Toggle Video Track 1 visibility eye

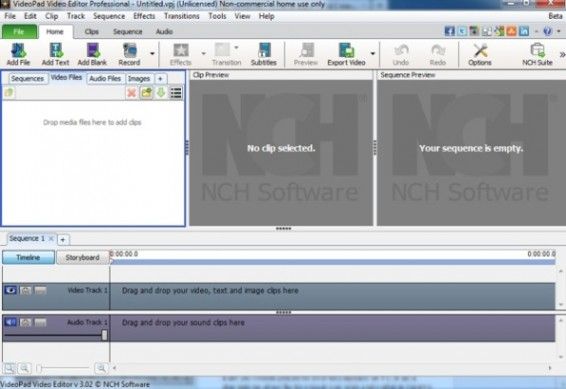tap(10, 290)
